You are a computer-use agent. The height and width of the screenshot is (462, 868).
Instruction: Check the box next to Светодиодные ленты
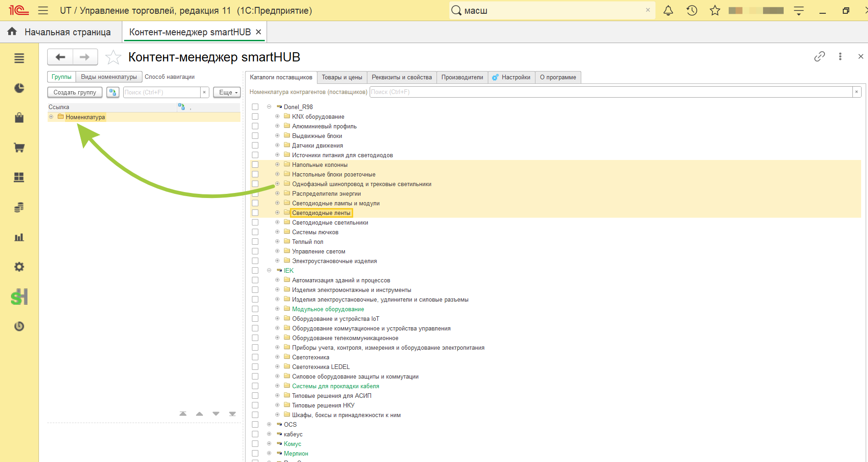coord(255,213)
